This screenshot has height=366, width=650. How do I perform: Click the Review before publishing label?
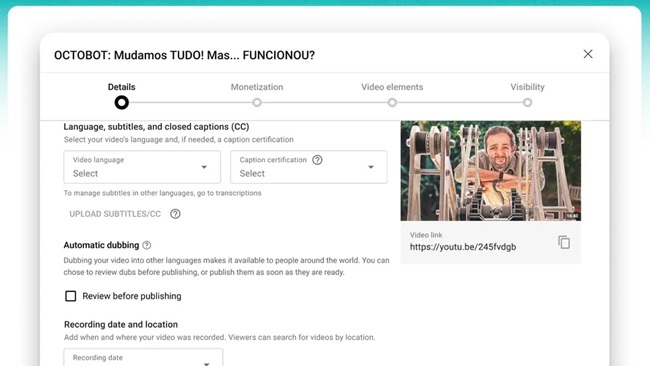coord(132,296)
